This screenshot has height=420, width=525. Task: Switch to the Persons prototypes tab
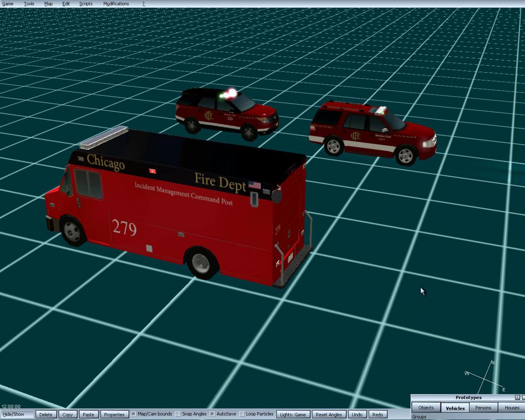pos(483,408)
